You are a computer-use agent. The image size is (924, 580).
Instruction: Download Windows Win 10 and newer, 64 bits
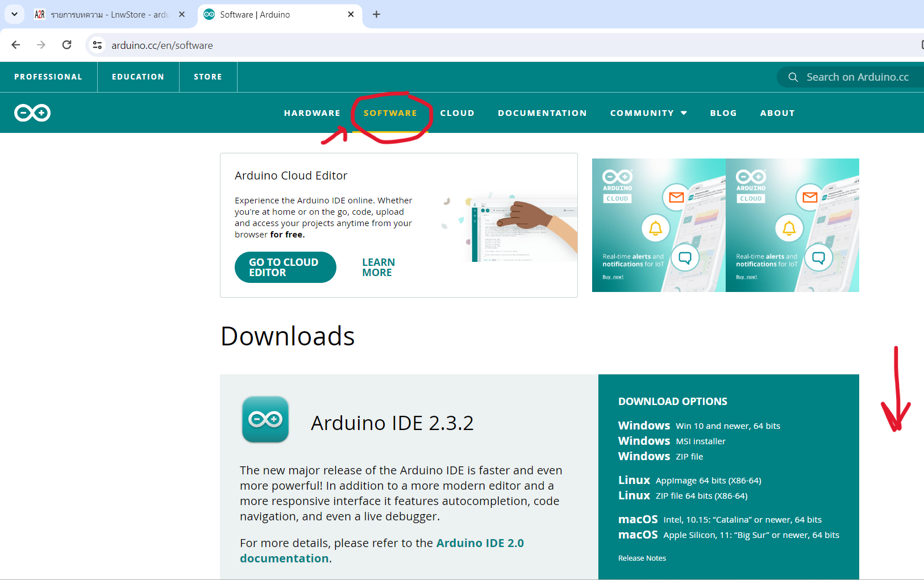[699, 425]
